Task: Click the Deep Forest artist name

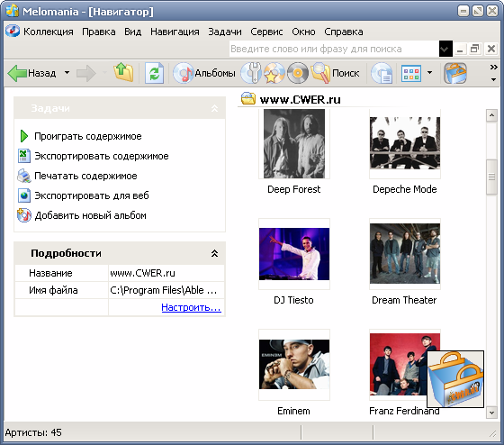Action: click(293, 189)
